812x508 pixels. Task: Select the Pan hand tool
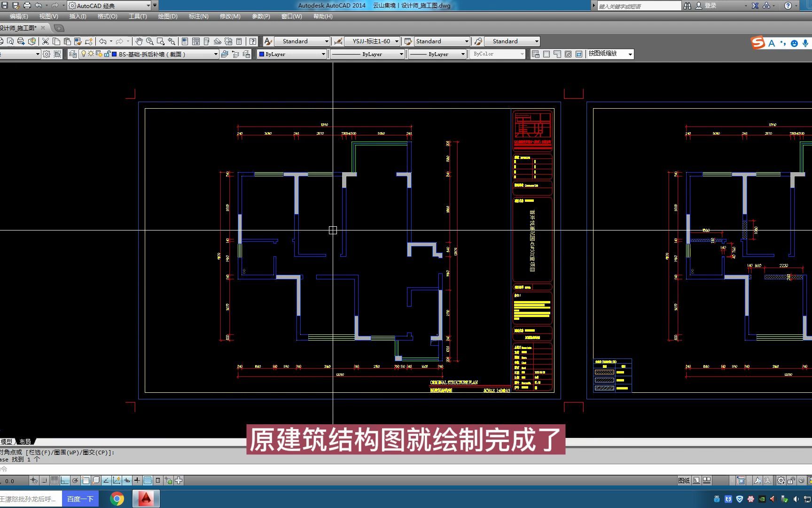[139, 41]
